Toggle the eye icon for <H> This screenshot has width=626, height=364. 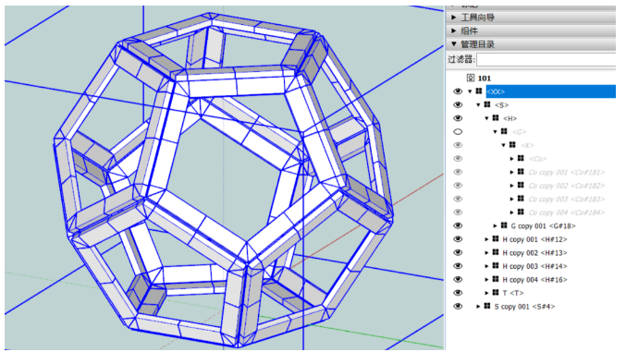[x=458, y=118]
